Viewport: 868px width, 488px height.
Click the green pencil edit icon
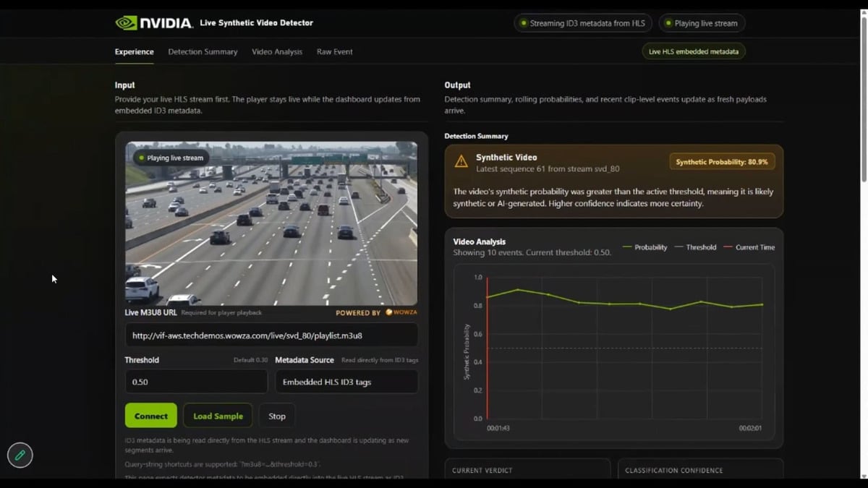point(20,455)
